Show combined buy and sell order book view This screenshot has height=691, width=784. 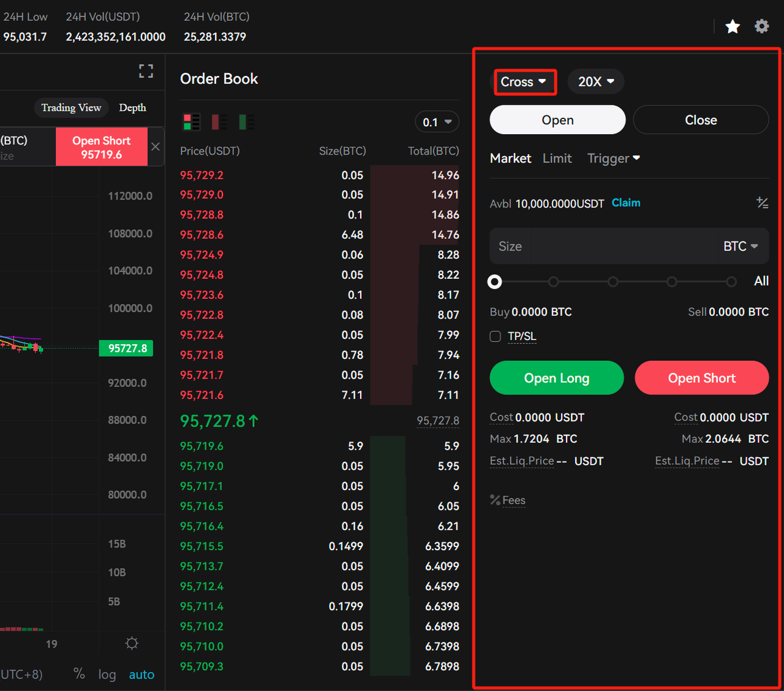(x=191, y=122)
